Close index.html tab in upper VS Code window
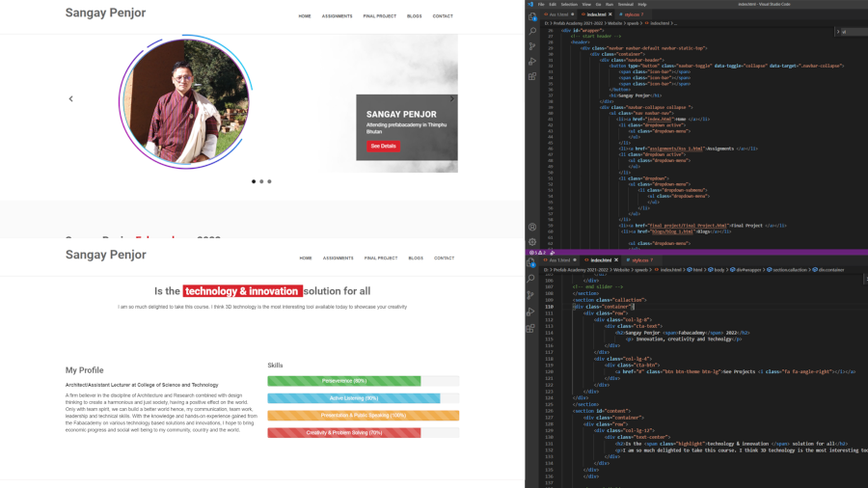 pyautogui.click(x=610, y=14)
